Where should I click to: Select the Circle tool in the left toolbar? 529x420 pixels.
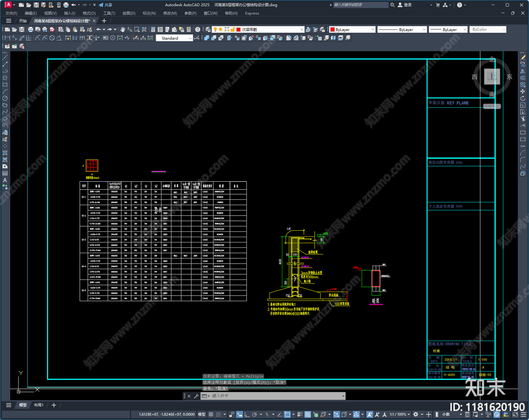[x=5, y=98]
